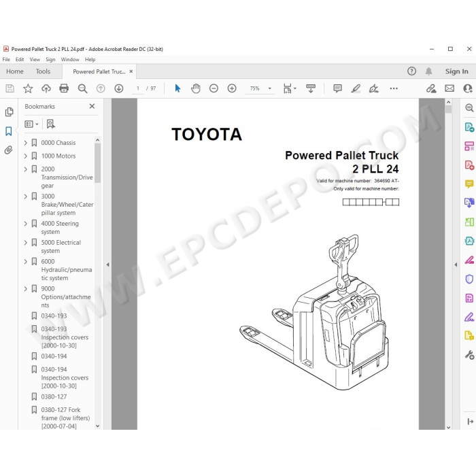Expand 6000 Hydraulic/pneumatic system bookmark

pos(26,261)
